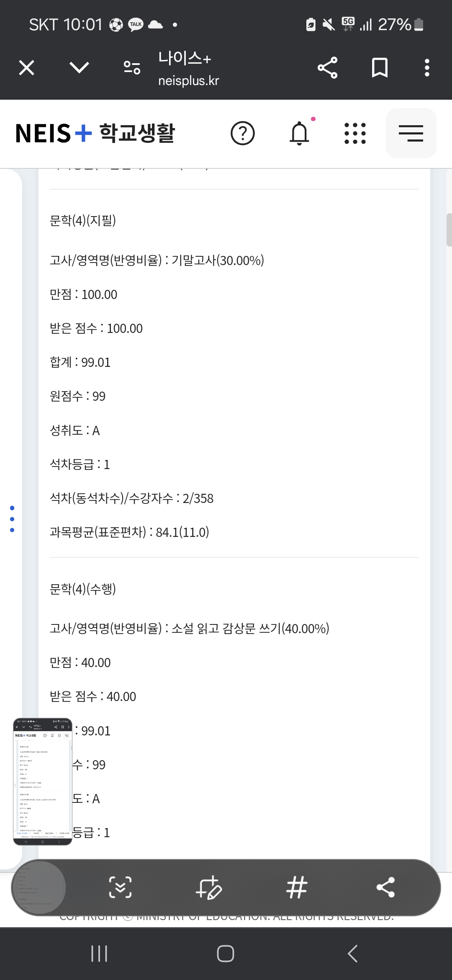Click the page scrollbar handle
Screen dimensions: 452x980
pyautogui.click(x=449, y=230)
